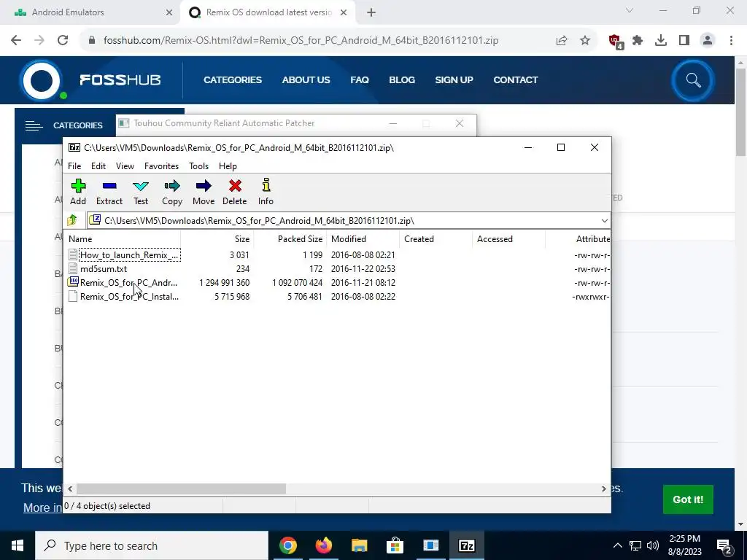Sort by Modified column header
747x560 pixels.
(x=363, y=239)
